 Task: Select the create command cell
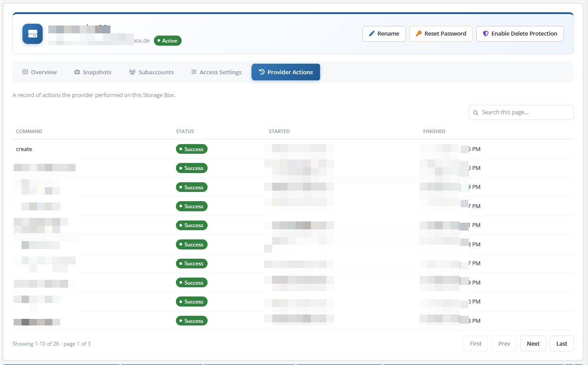(x=24, y=149)
